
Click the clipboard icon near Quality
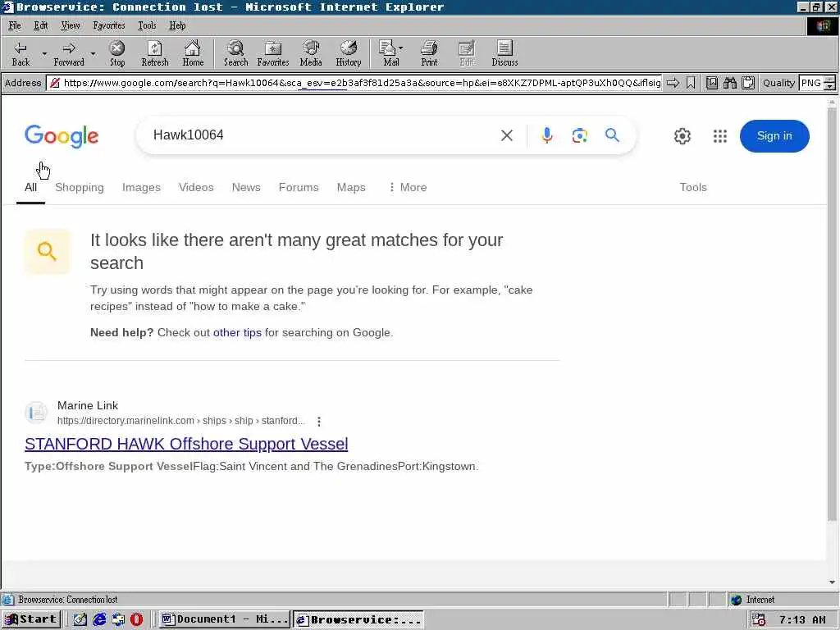coord(748,83)
